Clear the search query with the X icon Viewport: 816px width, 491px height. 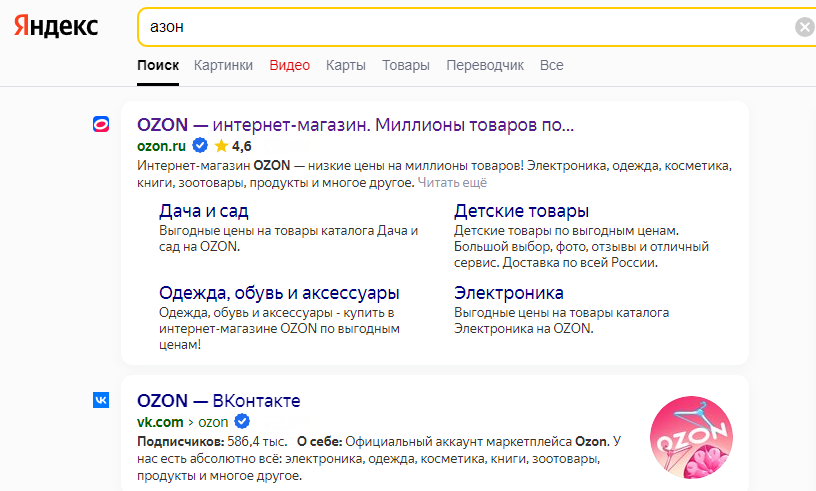(805, 27)
